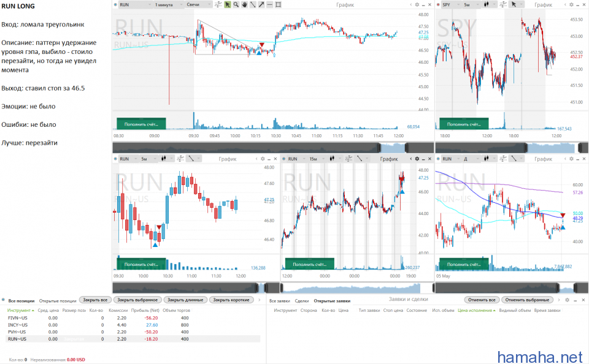Click the time range scrollbar under SPY chart
The width and height of the screenshot is (589, 364).
coord(512,148)
